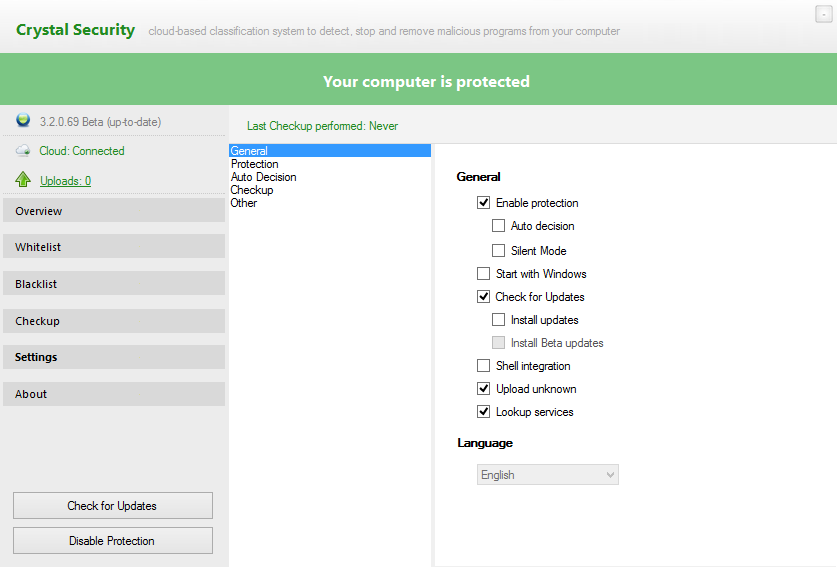837x567 pixels.
Task: Open the Language dropdown
Action: pos(547,475)
